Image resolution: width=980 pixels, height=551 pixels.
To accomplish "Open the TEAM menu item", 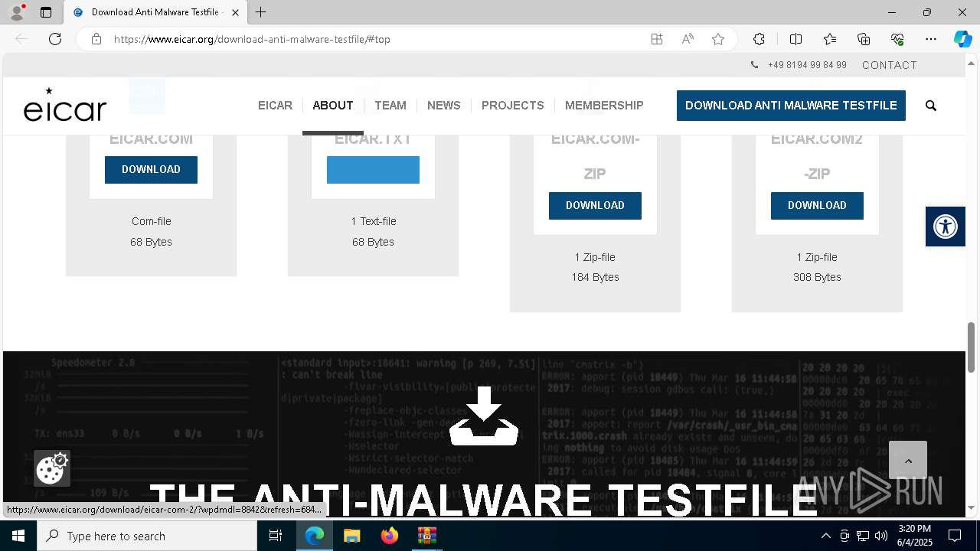I will [390, 106].
